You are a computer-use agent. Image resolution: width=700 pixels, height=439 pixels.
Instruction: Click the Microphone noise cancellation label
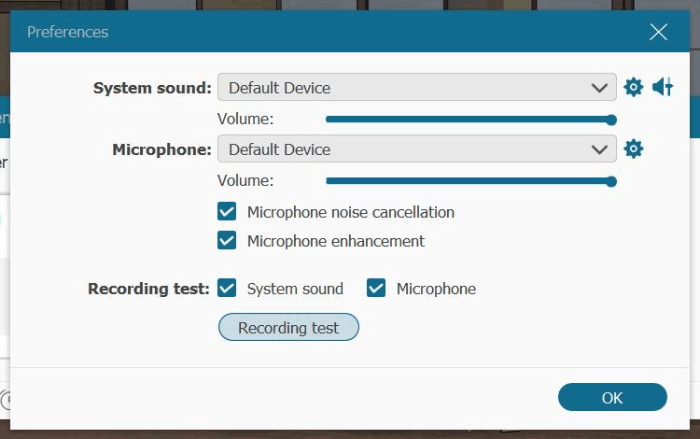coord(350,212)
